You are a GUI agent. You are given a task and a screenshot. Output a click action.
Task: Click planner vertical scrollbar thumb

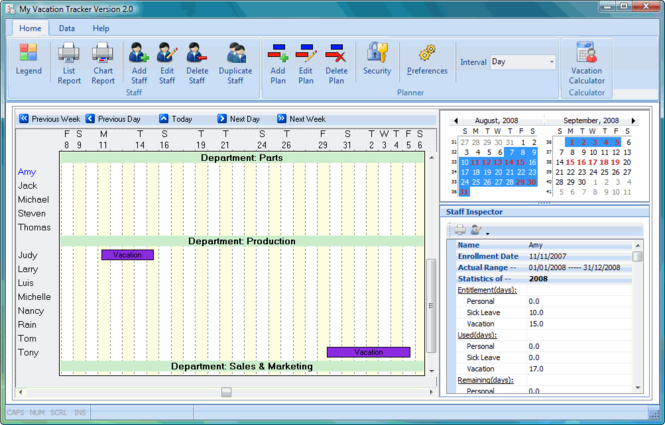tap(431, 306)
